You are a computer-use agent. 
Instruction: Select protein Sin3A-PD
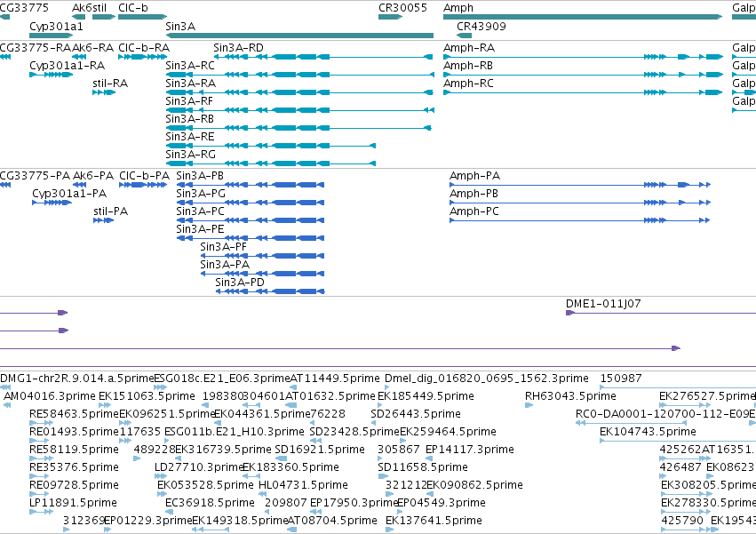(270, 291)
